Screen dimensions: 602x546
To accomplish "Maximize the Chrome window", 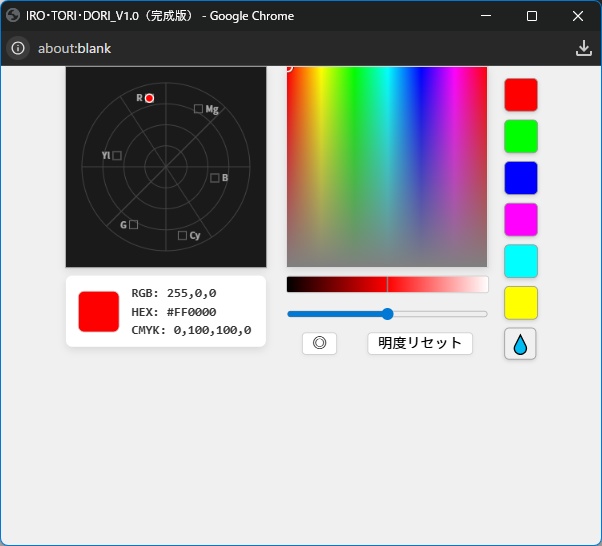I will [532, 16].
